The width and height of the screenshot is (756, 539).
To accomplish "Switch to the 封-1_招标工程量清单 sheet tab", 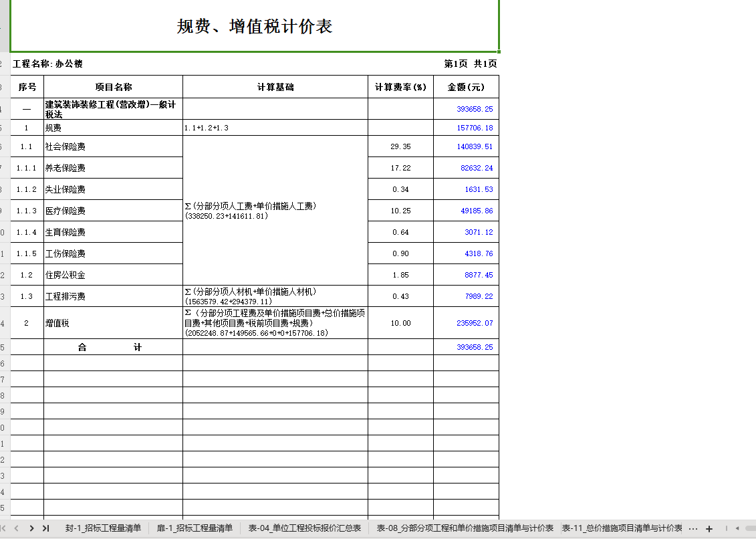I will (x=103, y=528).
